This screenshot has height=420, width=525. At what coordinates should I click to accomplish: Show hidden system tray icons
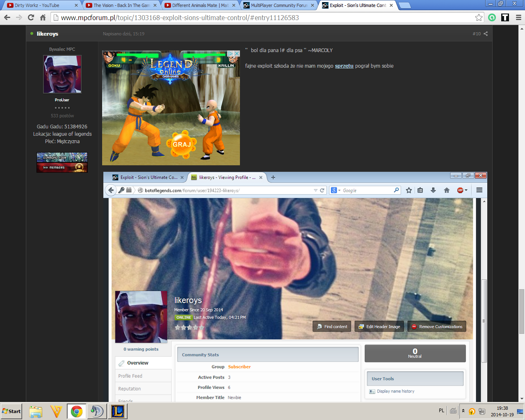point(463,411)
